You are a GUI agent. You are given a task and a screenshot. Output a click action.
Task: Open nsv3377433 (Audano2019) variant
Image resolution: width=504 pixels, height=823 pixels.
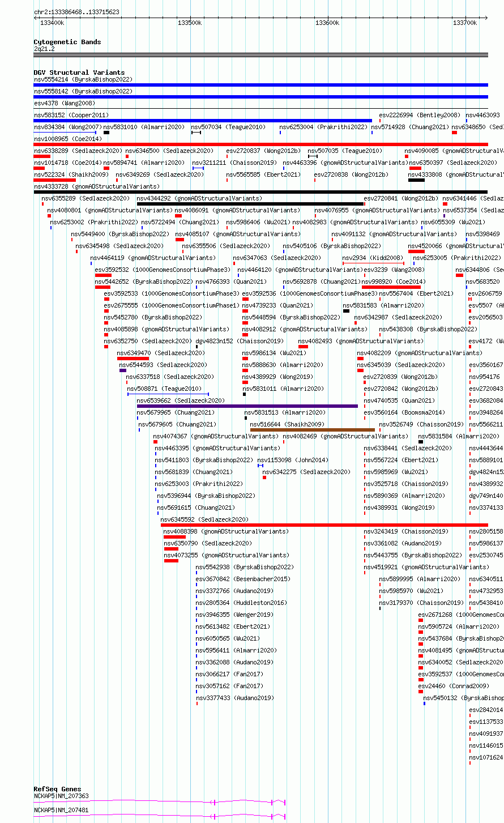coord(235,698)
